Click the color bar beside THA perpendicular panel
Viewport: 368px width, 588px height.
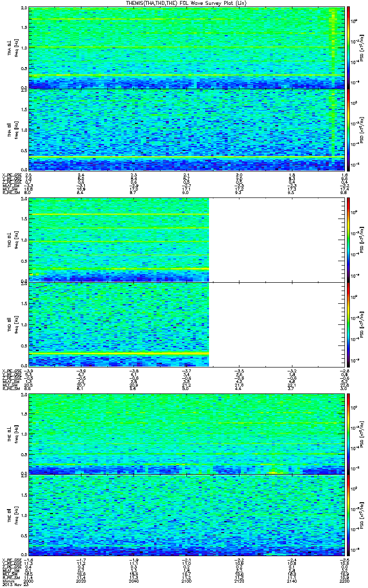[x=348, y=48]
